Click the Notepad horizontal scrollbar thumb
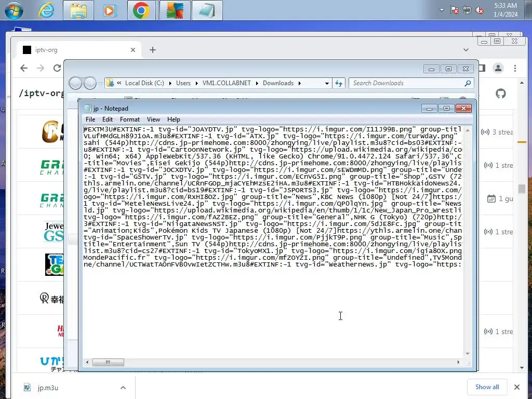The height and width of the screenshot is (399, 532). click(x=108, y=362)
